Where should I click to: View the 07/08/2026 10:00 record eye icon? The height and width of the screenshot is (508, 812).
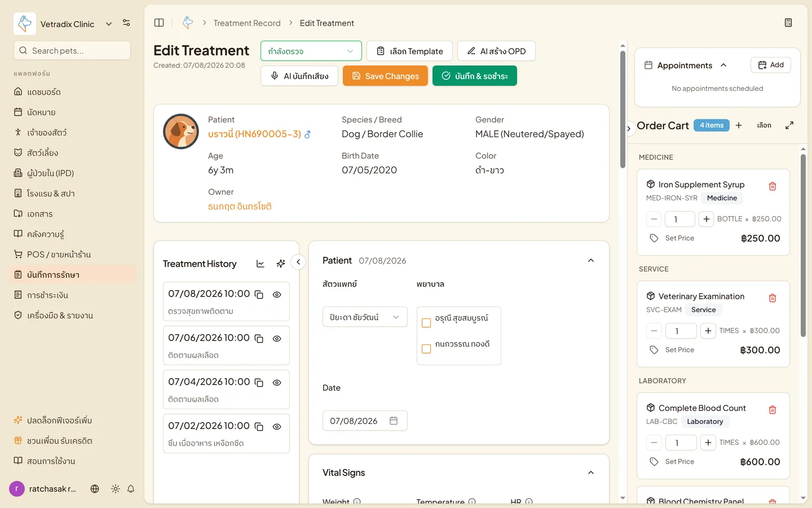(x=277, y=295)
